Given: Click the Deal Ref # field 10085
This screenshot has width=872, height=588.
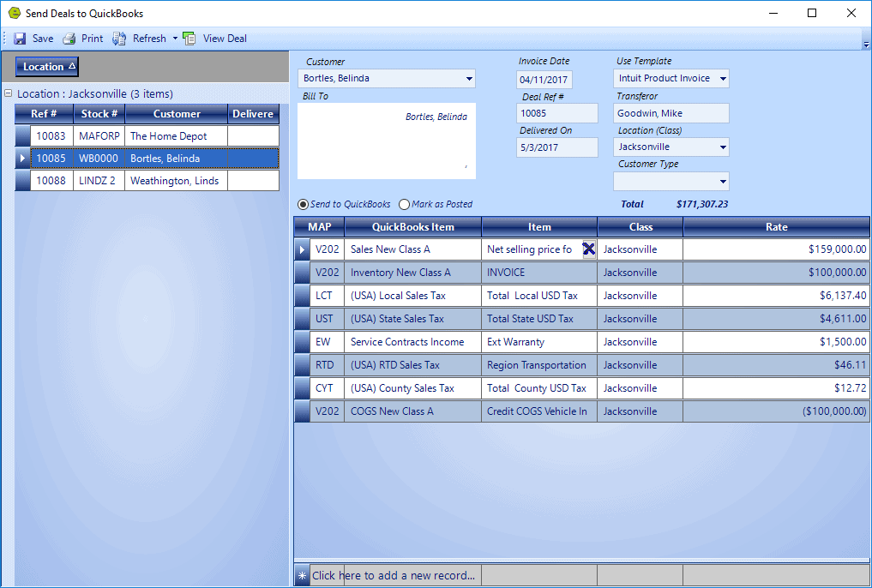Looking at the screenshot, I should (556, 113).
